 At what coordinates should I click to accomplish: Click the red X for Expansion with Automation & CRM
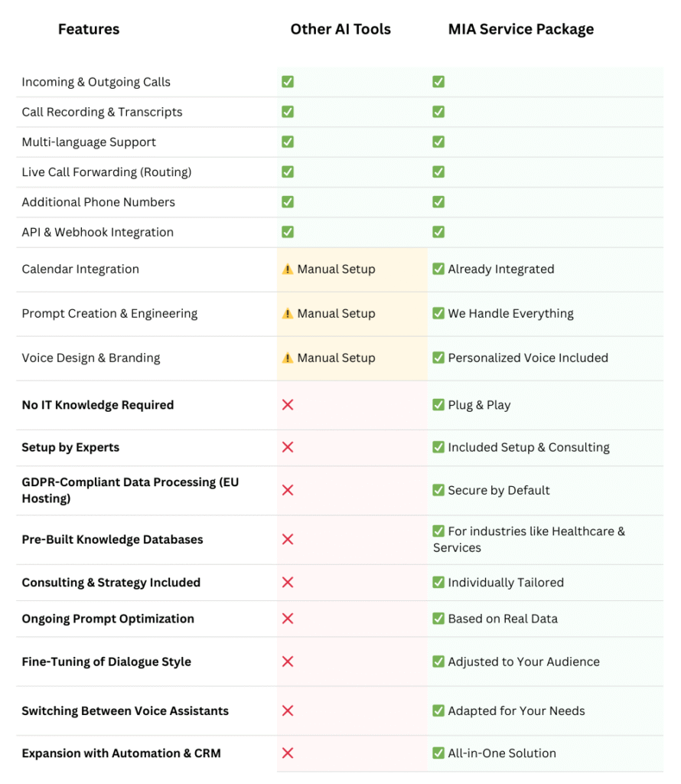coord(288,753)
